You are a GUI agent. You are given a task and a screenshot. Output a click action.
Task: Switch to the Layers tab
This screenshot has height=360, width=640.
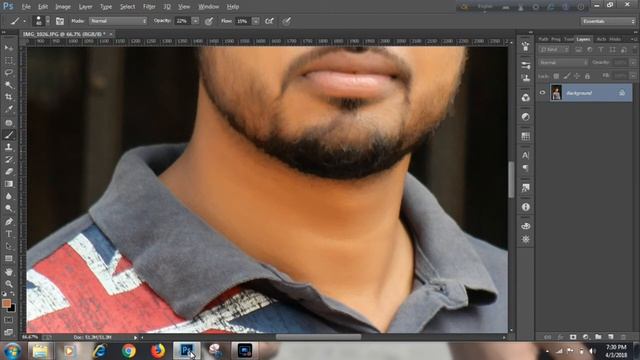583,39
